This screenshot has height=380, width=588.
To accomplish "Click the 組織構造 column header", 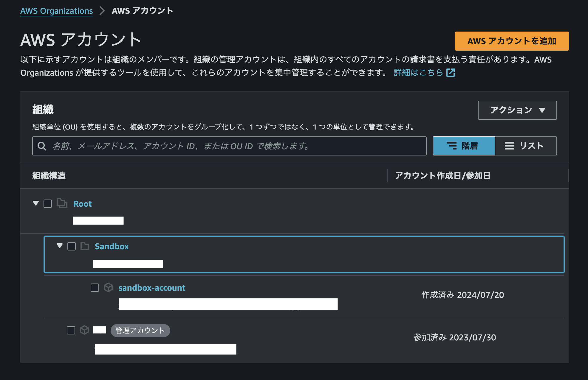I will 49,176.
